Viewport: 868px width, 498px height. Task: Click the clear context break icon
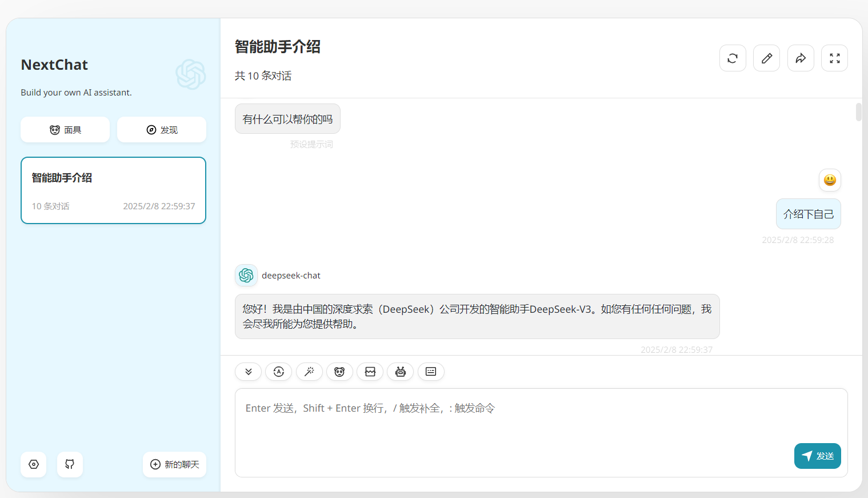(370, 372)
